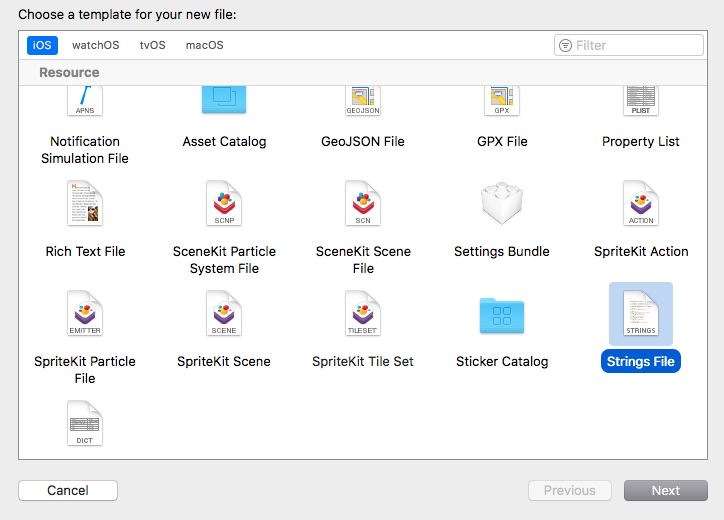
Task: Select the SpriteKit Particle File EMITTER icon
Action: pyautogui.click(x=85, y=313)
